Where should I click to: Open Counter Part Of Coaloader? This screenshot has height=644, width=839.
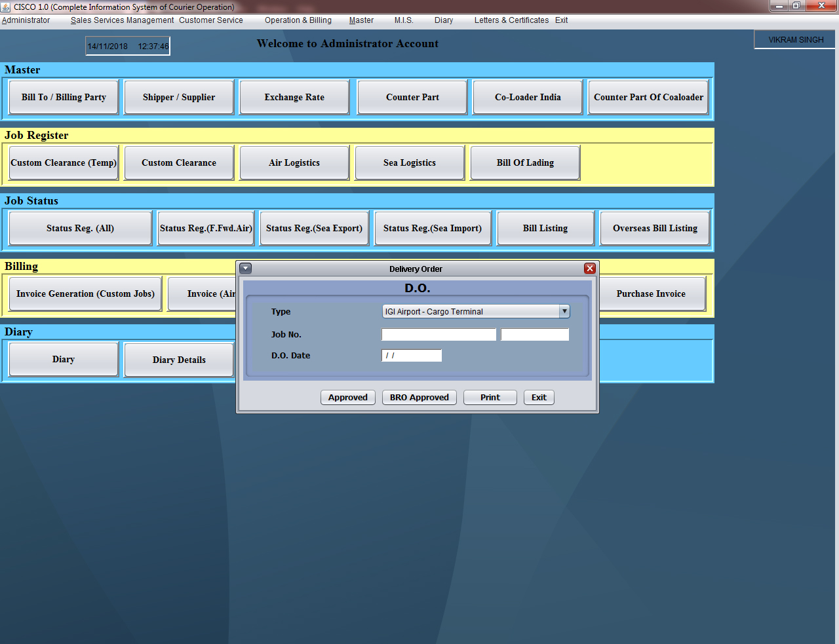648,97
